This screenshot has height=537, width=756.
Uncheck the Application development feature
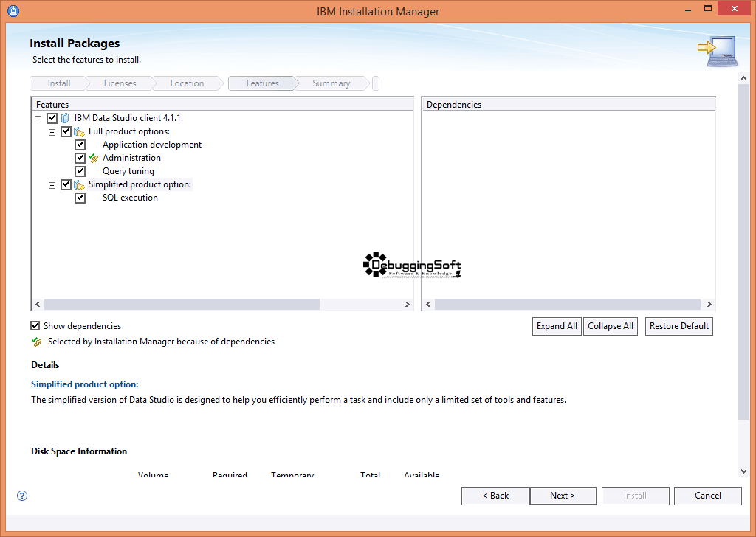click(x=80, y=145)
